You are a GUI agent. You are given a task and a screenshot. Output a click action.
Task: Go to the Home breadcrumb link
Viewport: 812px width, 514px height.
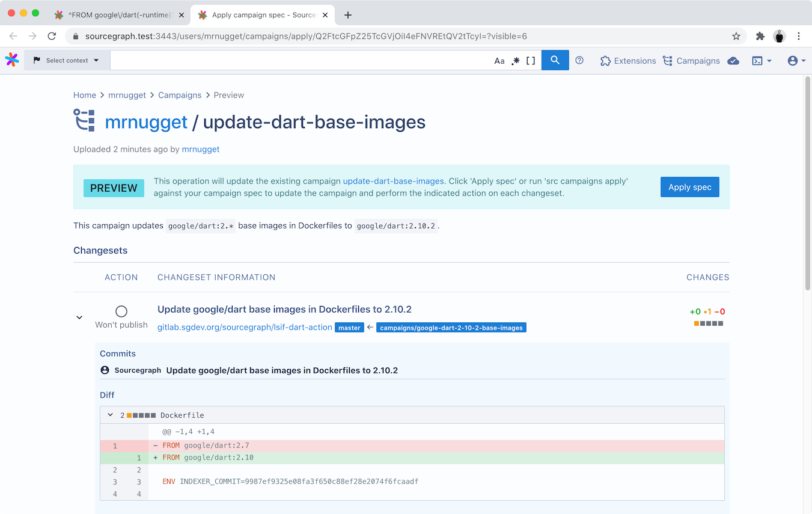tap(85, 95)
